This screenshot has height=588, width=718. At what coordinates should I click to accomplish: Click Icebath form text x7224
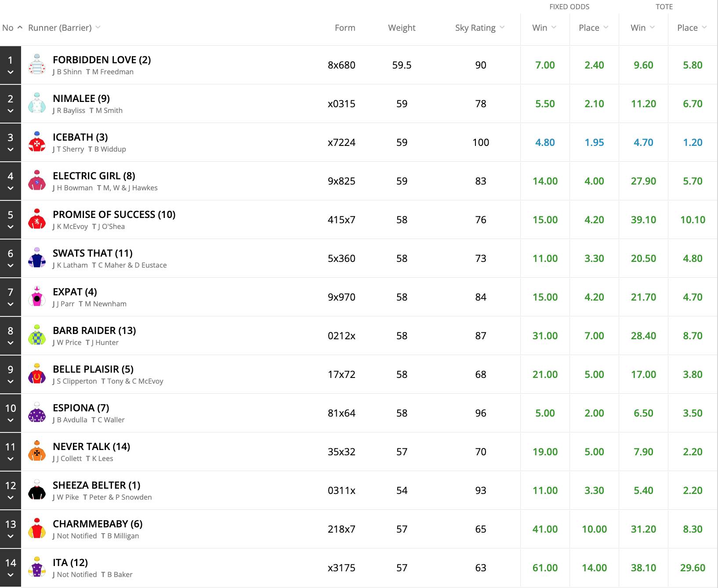tap(341, 142)
